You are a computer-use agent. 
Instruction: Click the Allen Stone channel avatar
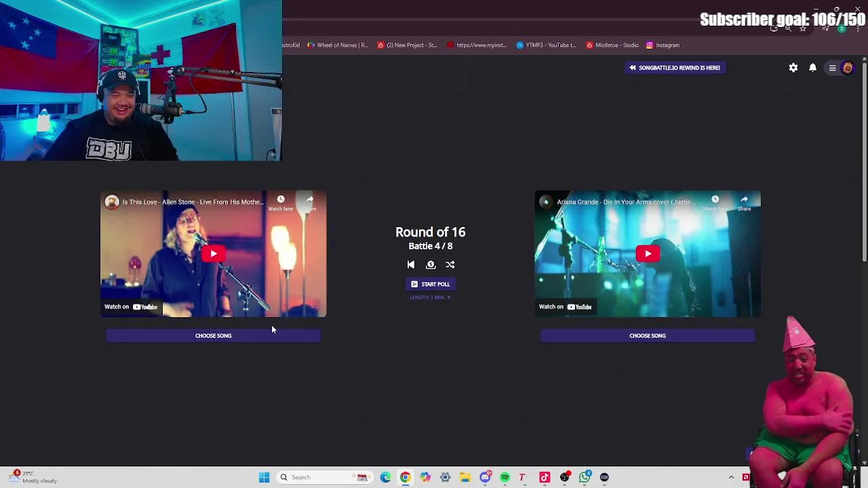coord(112,202)
